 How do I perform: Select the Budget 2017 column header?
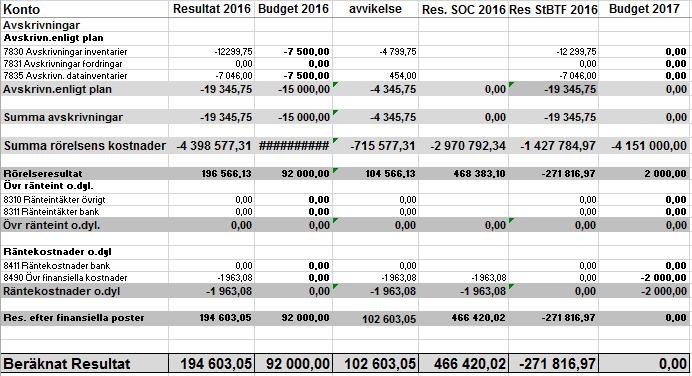point(644,9)
